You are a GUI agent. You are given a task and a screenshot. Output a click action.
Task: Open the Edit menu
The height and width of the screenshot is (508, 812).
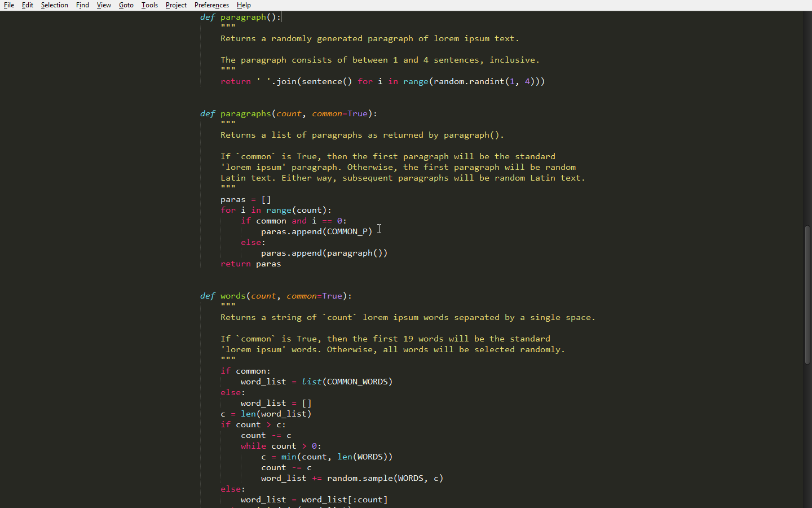point(27,5)
